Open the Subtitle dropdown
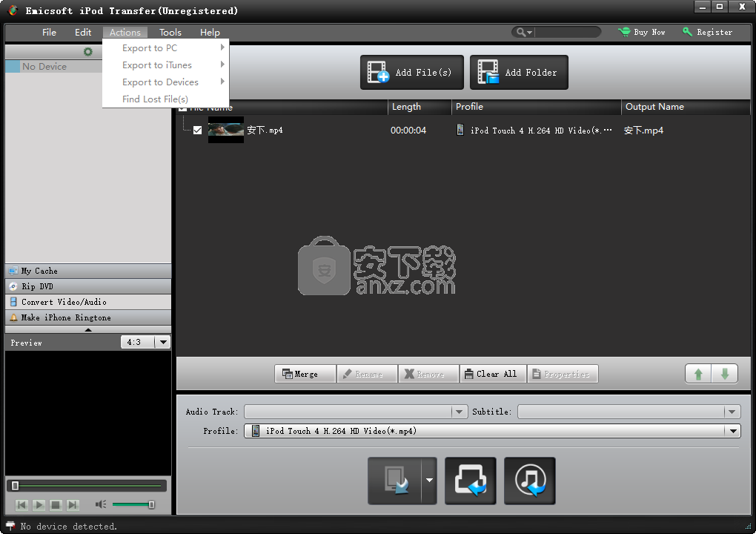Image resolution: width=756 pixels, height=534 pixels. point(732,412)
